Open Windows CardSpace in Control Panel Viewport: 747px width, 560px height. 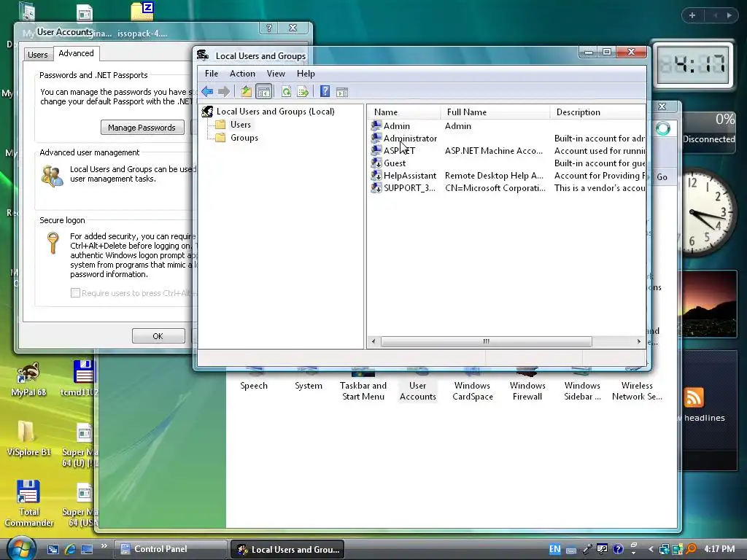(x=472, y=386)
